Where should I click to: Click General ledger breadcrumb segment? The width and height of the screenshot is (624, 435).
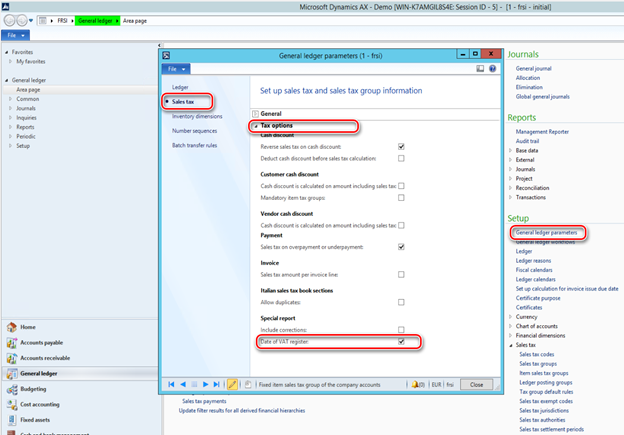tap(95, 21)
